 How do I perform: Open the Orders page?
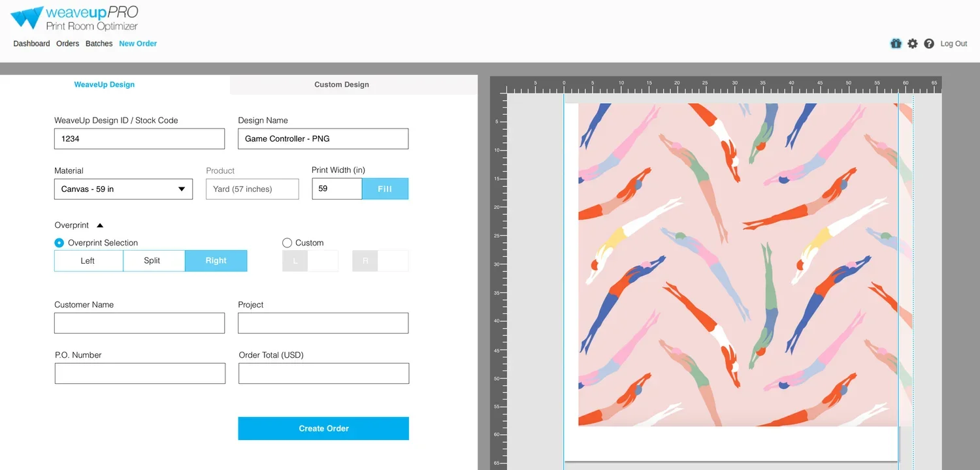[x=67, y=44]
